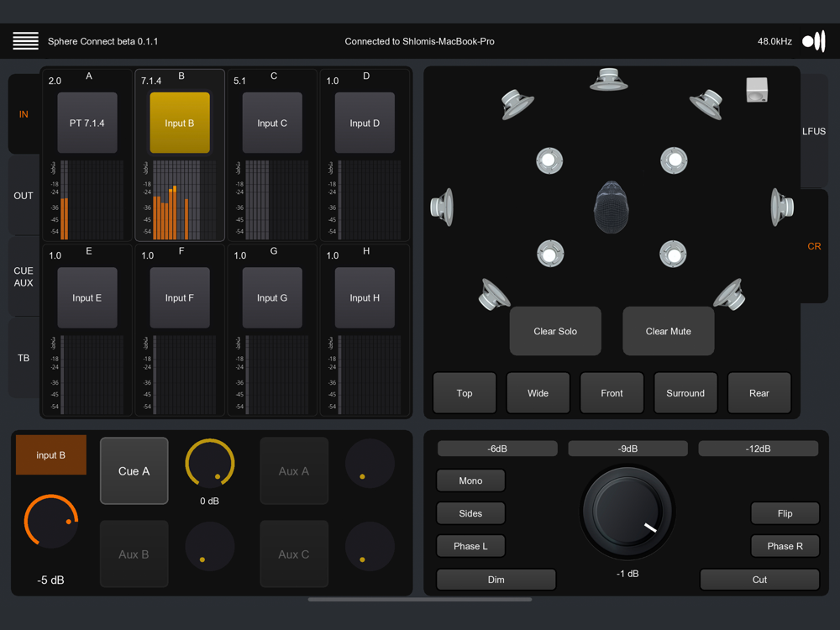Switch to the LFUS tab
The height and width of the screenshot is (630, 840).
[814, 131]
